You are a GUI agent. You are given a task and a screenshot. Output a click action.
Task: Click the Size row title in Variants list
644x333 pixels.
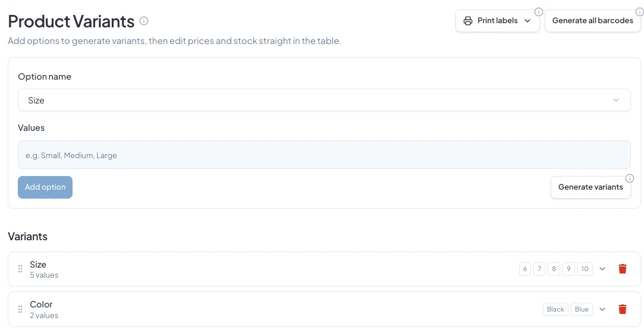[38, 265]
